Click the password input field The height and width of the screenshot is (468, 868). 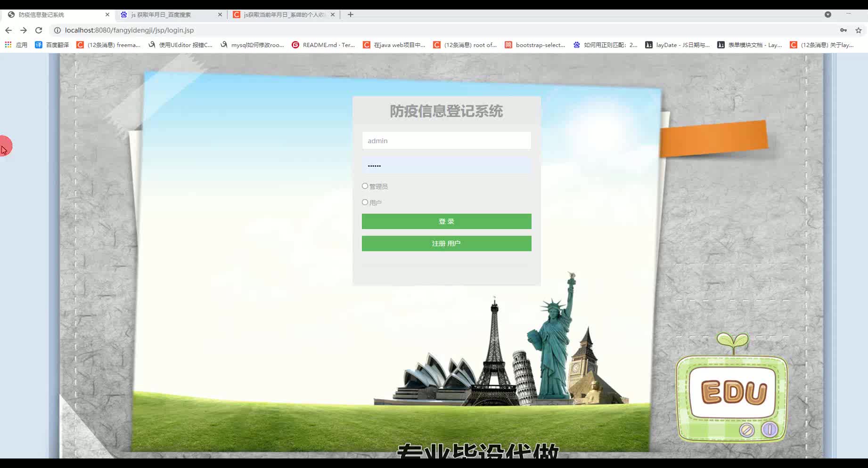tap(446, 166)
